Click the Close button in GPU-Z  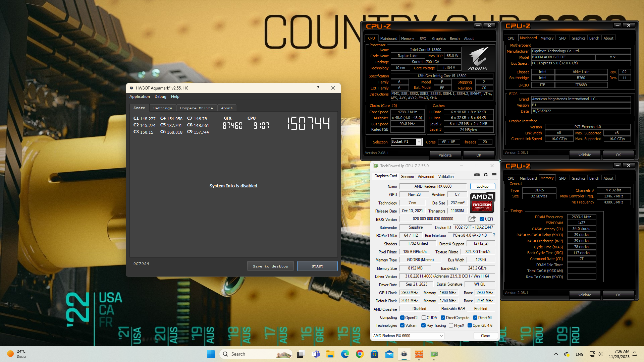[x=485, y=336]
